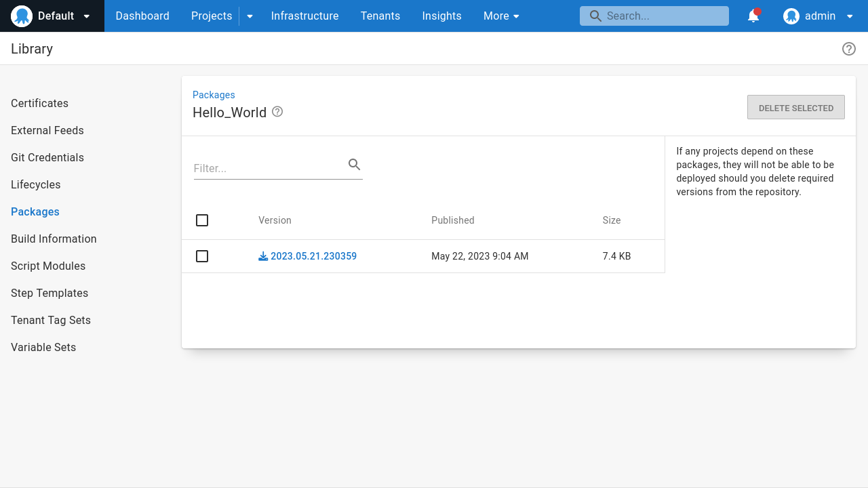Click the help icon at top-right of Library page

pos(848,49)
